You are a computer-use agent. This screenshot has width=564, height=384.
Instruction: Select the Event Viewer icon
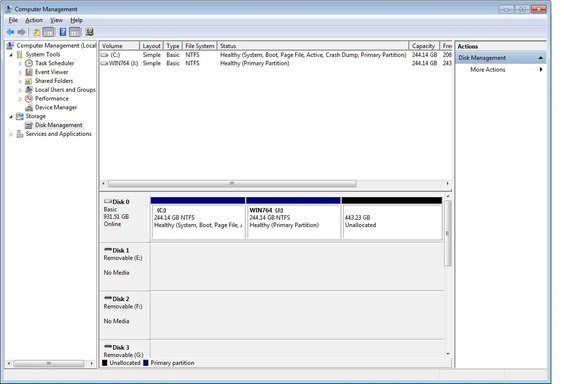29,72
